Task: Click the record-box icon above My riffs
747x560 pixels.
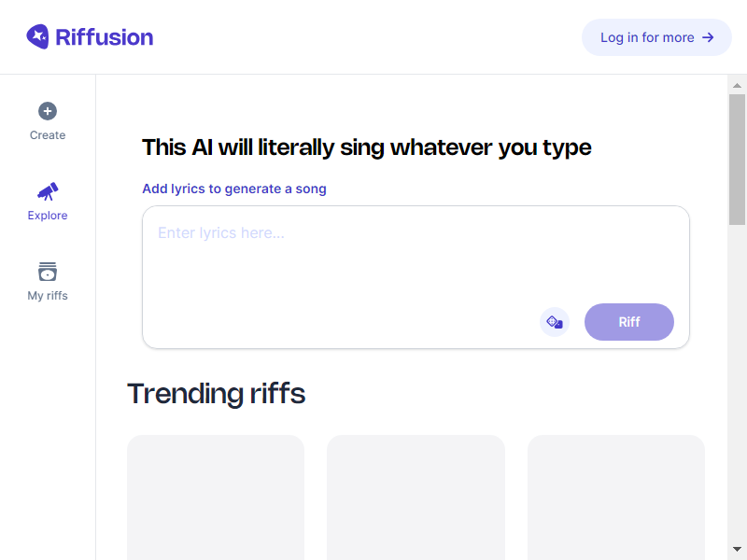Action: pos(47,272)
